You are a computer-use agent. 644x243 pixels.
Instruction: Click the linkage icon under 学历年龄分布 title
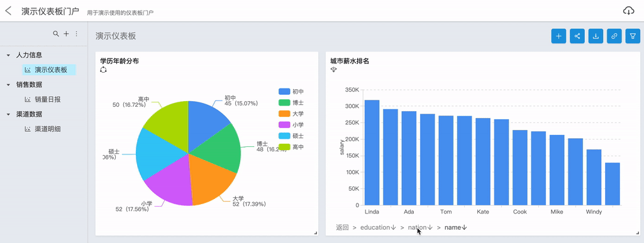pos(103,70)
